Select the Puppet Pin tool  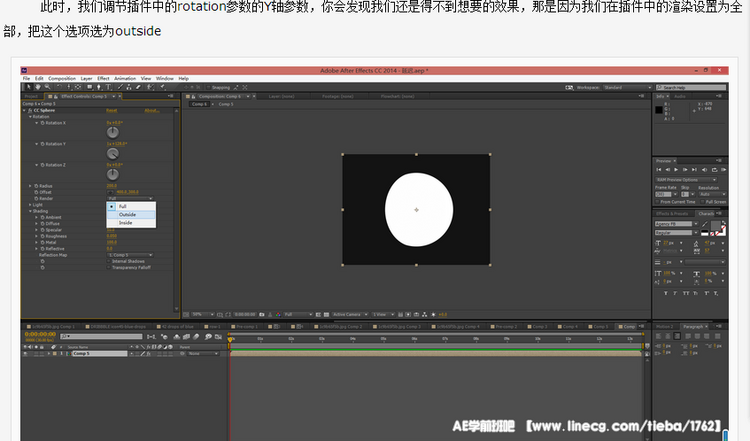click(x=163, y=87)
